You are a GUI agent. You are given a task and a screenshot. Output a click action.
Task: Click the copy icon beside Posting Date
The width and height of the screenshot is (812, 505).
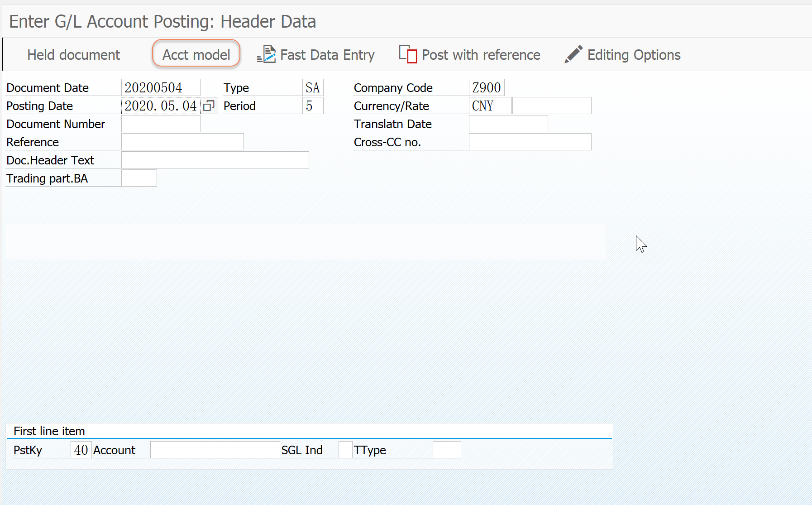(x=209, y=105)
